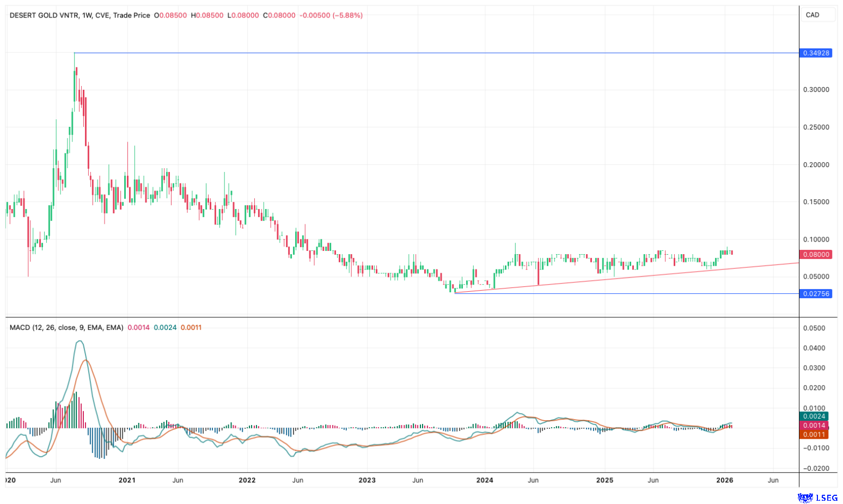
Task: Click the blue 0.34928 price label
Action: (x=816, y=53)
